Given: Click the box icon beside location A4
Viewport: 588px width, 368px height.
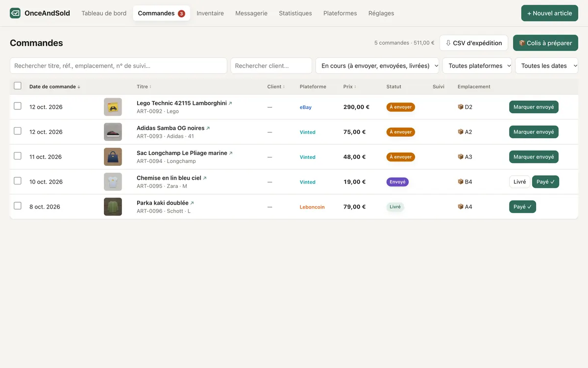Looking at the screenshot, I should (x=461, y=207).
